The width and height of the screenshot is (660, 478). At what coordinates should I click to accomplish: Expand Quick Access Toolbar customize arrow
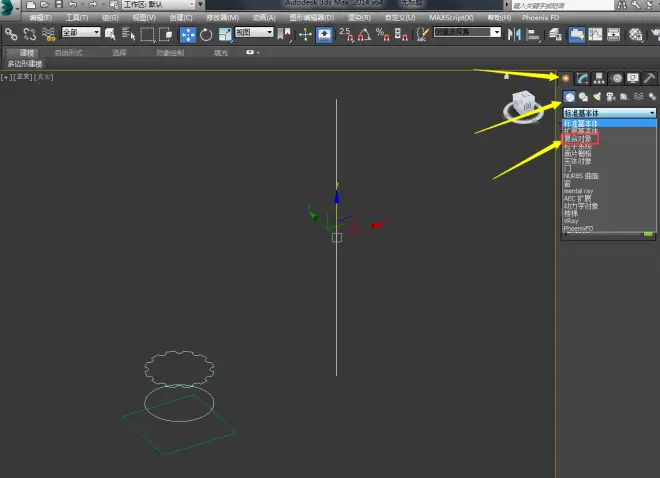[200, 5]
